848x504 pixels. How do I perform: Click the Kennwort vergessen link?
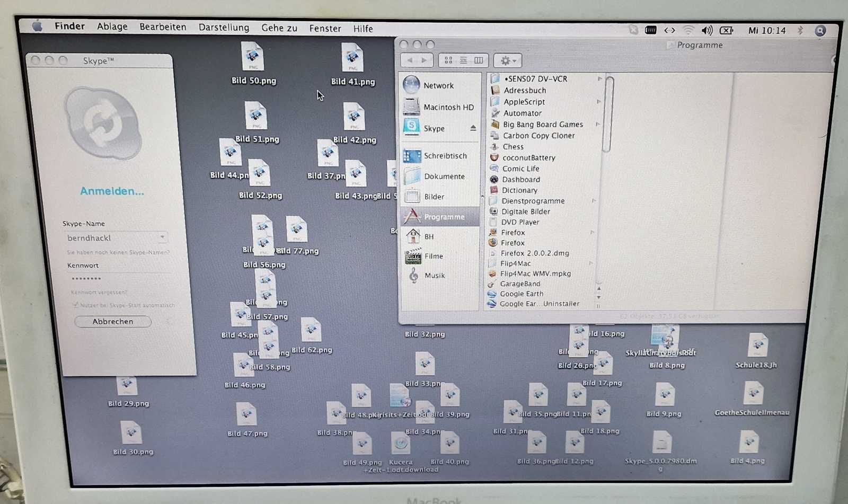pyautogui.click(x=99, y=292)
